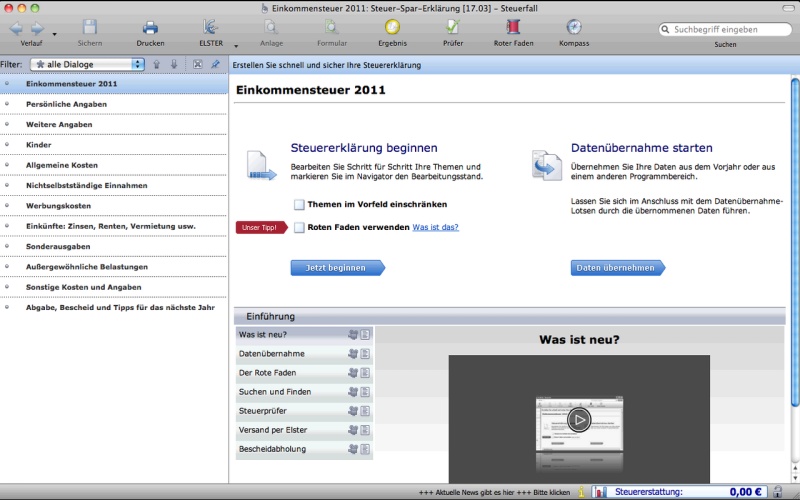Select the Kinder navigator entry
The height and width of the screenshot is (500, 800).
(x=114, y=145)
